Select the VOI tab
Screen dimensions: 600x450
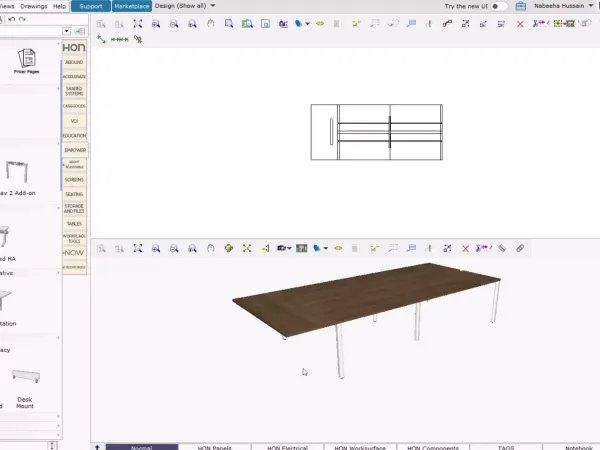tap(74, 121)
